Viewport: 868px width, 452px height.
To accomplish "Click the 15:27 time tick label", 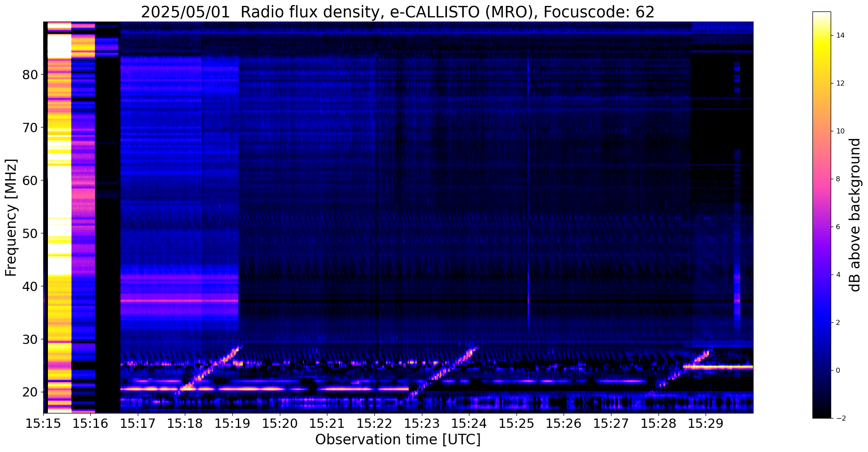I will pos(611,423).
